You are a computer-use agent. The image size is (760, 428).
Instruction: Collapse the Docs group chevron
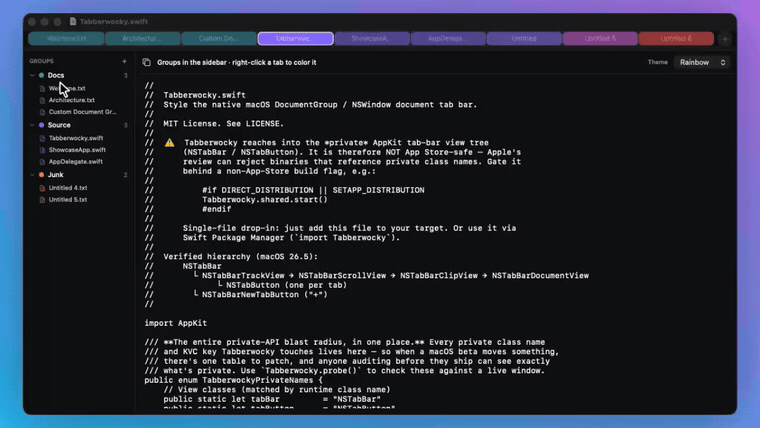click(x=32, y=75)
